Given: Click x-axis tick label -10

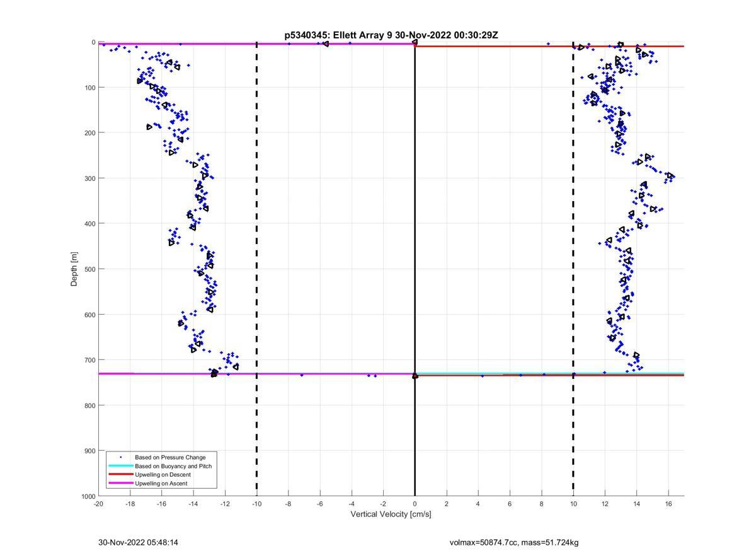Looking at the screenshot, I should tap(256, 503).
